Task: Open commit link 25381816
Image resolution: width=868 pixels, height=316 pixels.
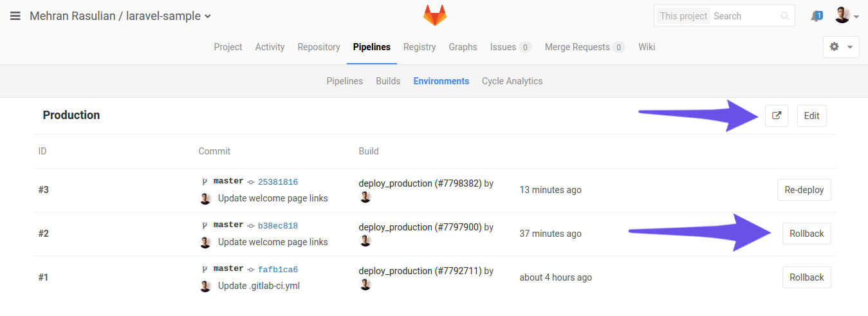Action: coord(277,182)
